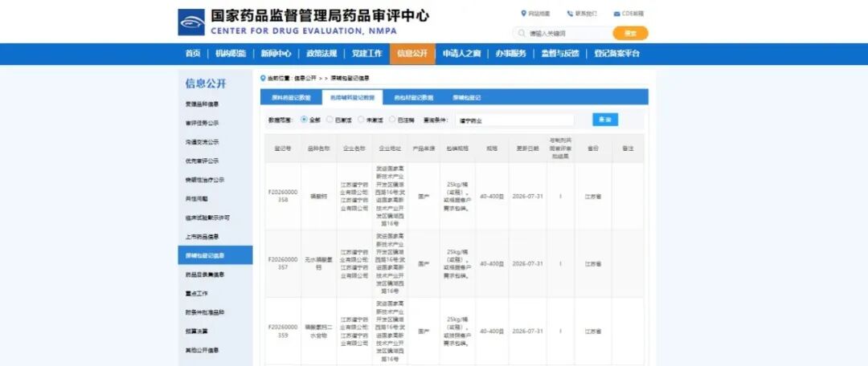Click the CDE logo icon

191,22
